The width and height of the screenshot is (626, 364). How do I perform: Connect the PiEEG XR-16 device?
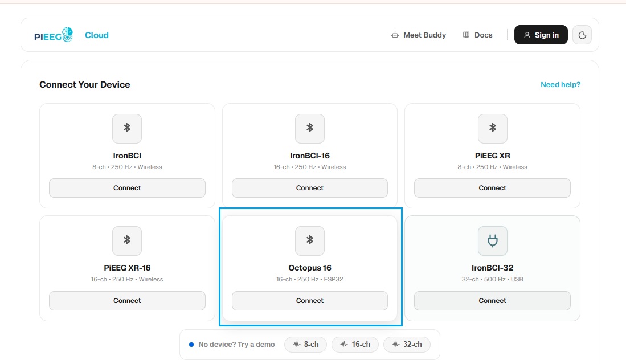[127, 301]
